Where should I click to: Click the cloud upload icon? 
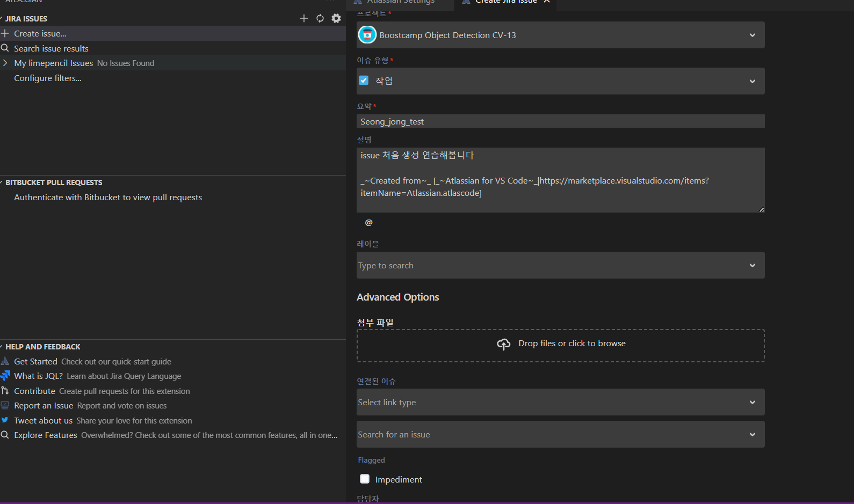pyautogui.click(x=504, y=344)
